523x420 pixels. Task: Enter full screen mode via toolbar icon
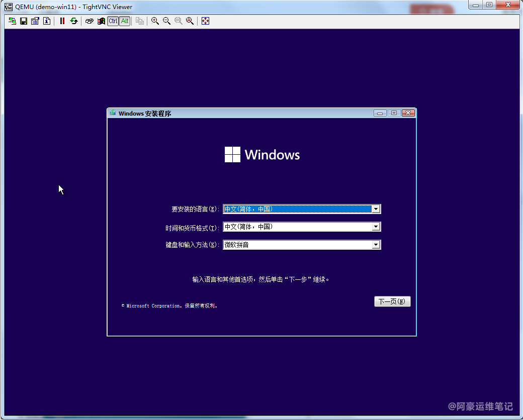pyautogui.click(x=205, y=21)
